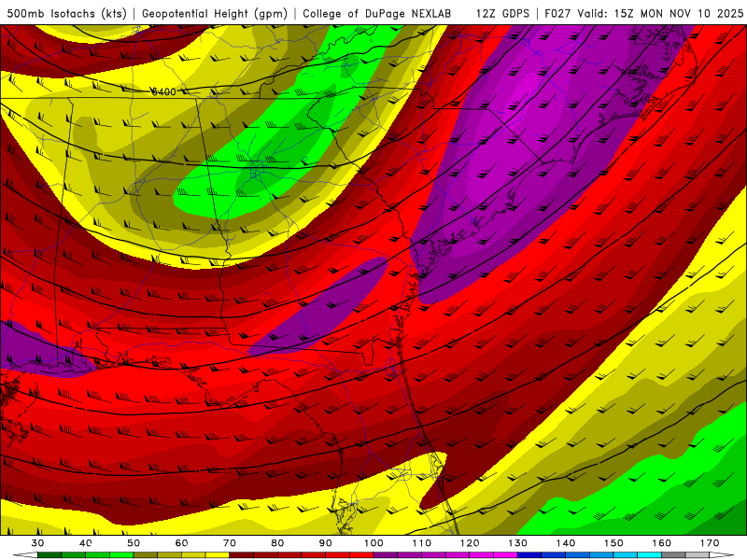Click the bright yellow swatch just below 70
This screenshot has height=560, width=747.
218,554
